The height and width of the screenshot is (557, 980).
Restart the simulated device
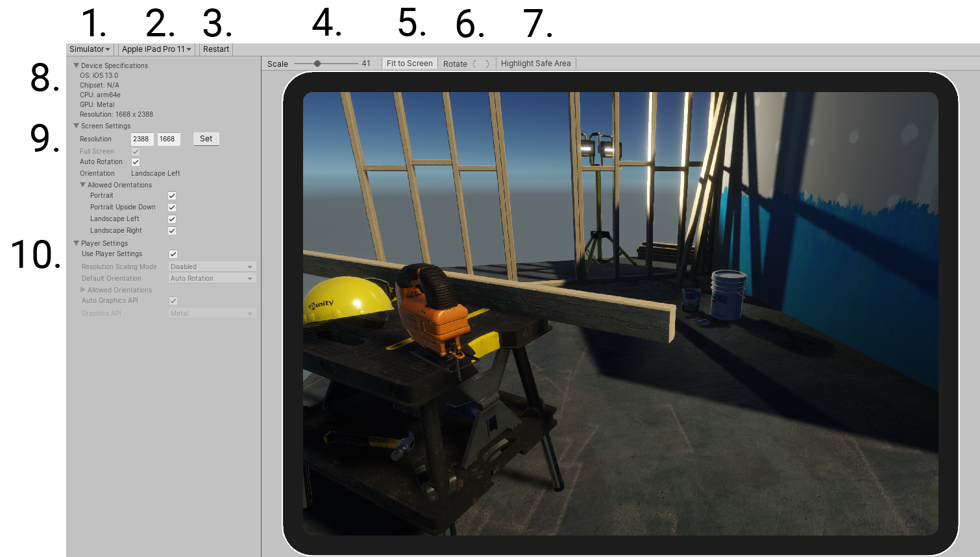tap(215, 49)
